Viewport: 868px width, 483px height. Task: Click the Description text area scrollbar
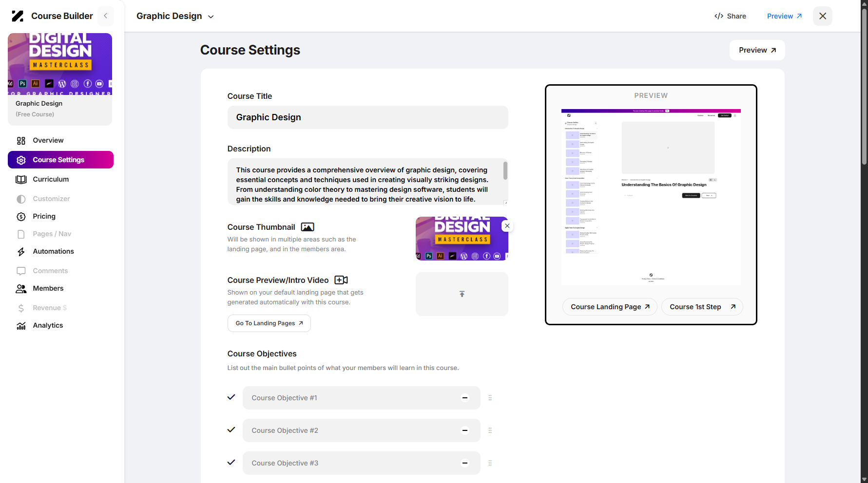[x=505, y=171]
